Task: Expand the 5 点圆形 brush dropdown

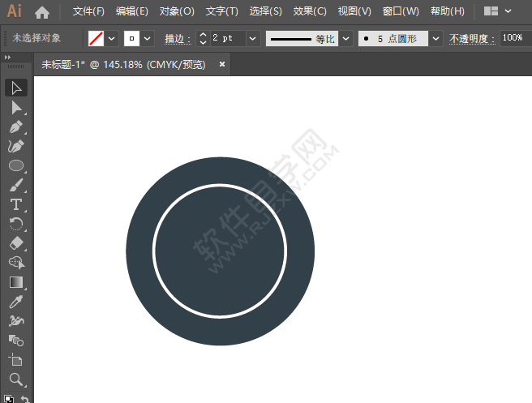Action: click(x=436, y=38)
